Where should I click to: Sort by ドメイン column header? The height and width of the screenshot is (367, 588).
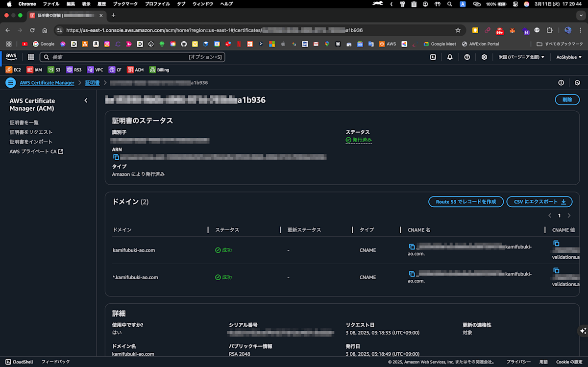pyautogui.click(x=122, y=230)
